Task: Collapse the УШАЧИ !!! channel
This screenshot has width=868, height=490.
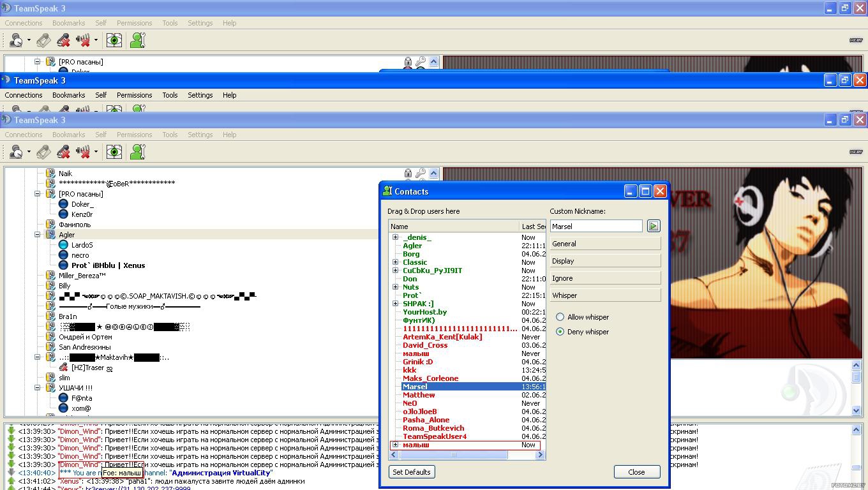Action: pos(37,388)
